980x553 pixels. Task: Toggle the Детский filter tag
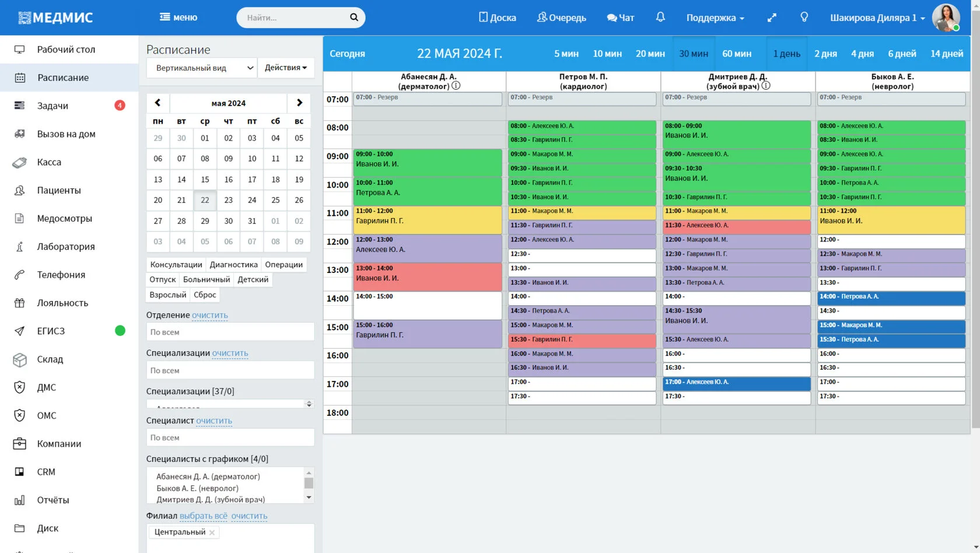[253, 279]
